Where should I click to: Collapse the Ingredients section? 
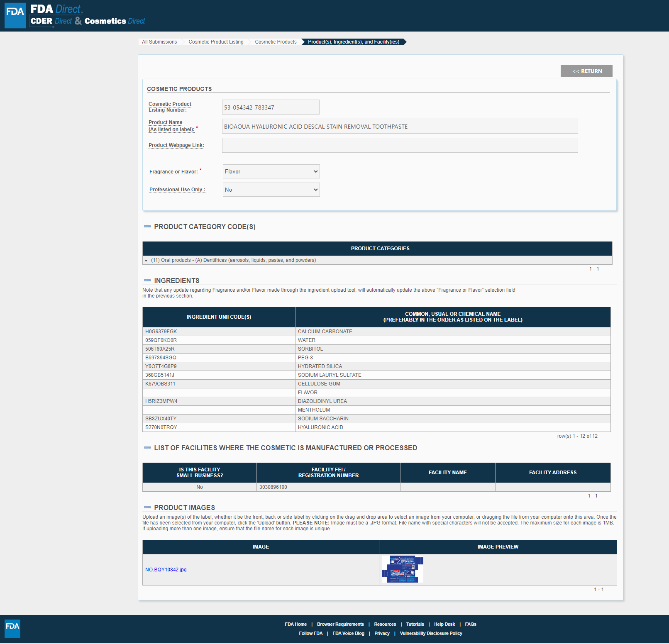[147, 281]
